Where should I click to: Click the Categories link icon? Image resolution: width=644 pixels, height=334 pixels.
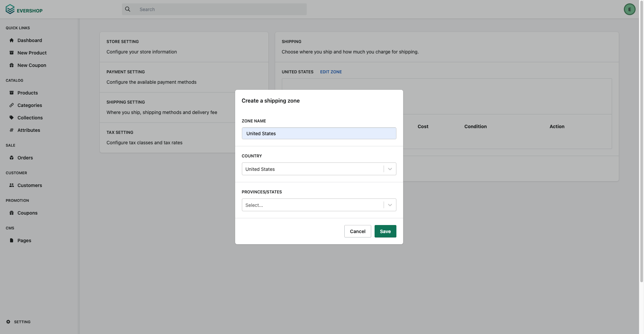click(12, 105)
